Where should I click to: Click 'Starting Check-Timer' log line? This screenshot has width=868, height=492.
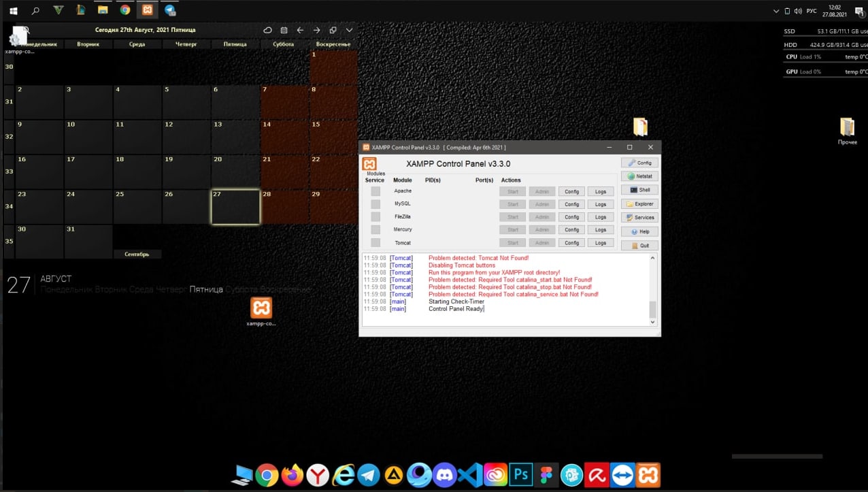tap(457, 301)
